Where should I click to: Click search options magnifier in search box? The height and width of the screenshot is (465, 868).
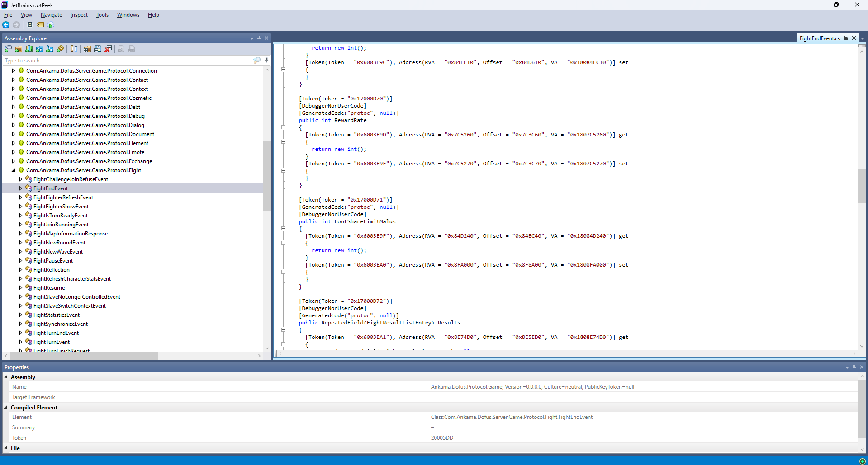(257, 60)
